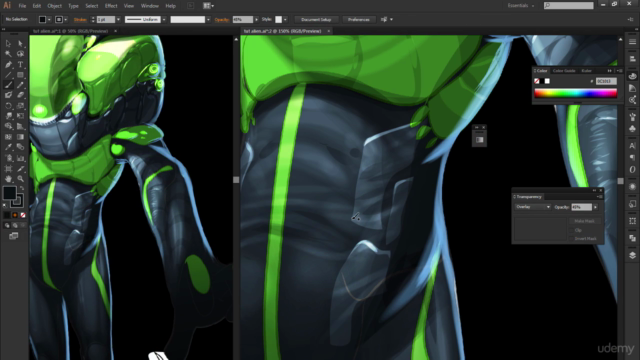Open the Effect menu
This screenshot has width=640, height=360.
click(x=111, y=6)
